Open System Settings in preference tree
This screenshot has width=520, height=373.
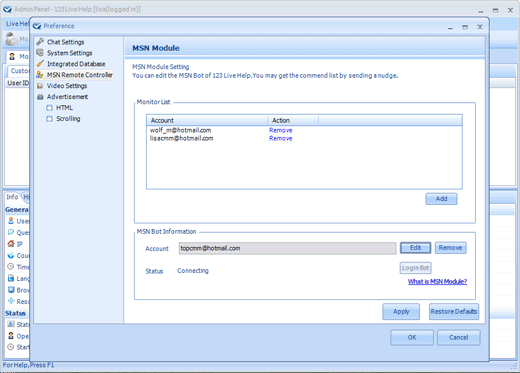(69, 53)
